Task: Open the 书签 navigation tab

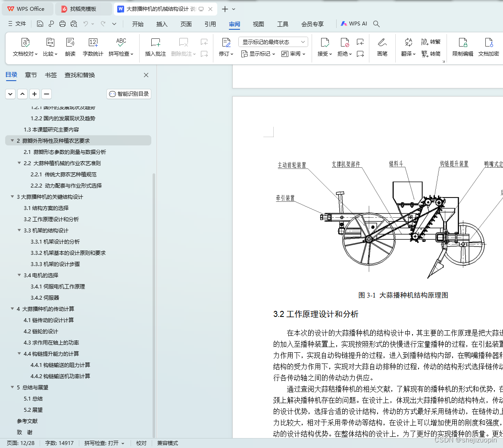Action: click(x=51, y=75)
